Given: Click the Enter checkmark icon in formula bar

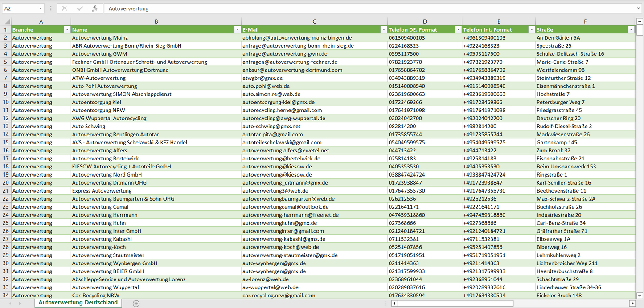Looking at the screenshot, I should [x=80, y=8].
